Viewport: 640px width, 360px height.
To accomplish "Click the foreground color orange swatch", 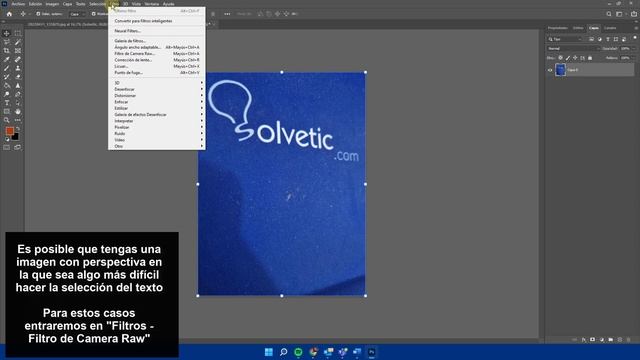I will [9, 131].
